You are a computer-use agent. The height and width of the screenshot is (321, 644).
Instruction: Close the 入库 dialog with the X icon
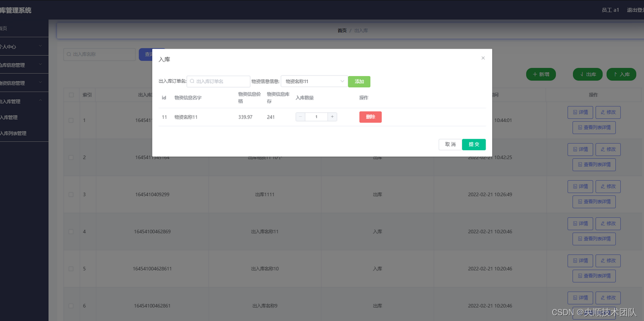coord(483,58)
